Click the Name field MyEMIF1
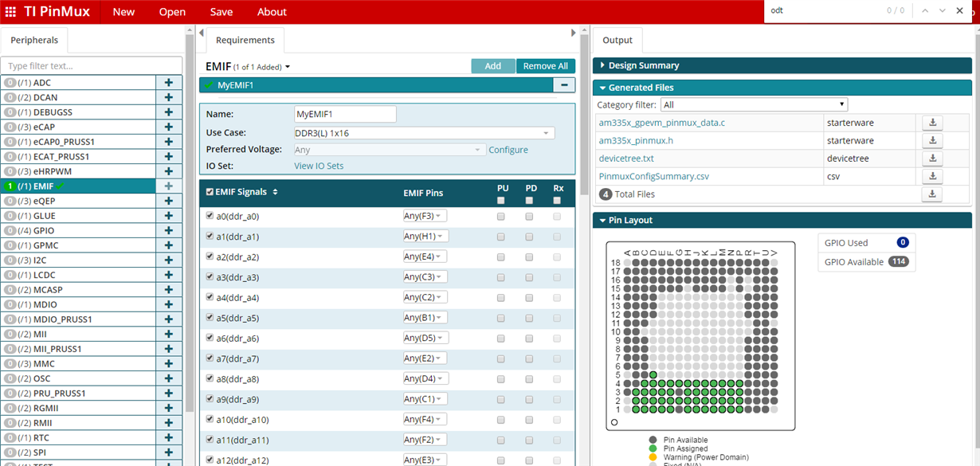This screenshot has height=466, width=980. pyautogui.click(x=345, y=114)
